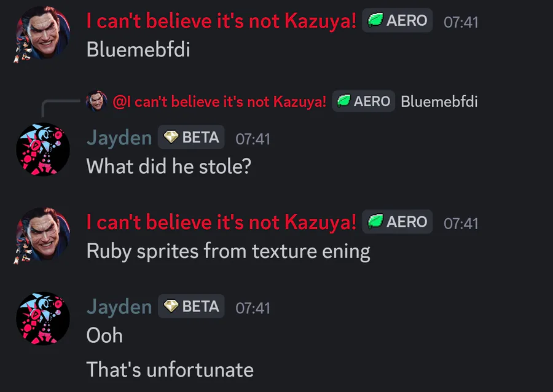Open Jayden's avatar beside "What did he stole?"
The image size is (553, 392).
[x=42, y=150]
